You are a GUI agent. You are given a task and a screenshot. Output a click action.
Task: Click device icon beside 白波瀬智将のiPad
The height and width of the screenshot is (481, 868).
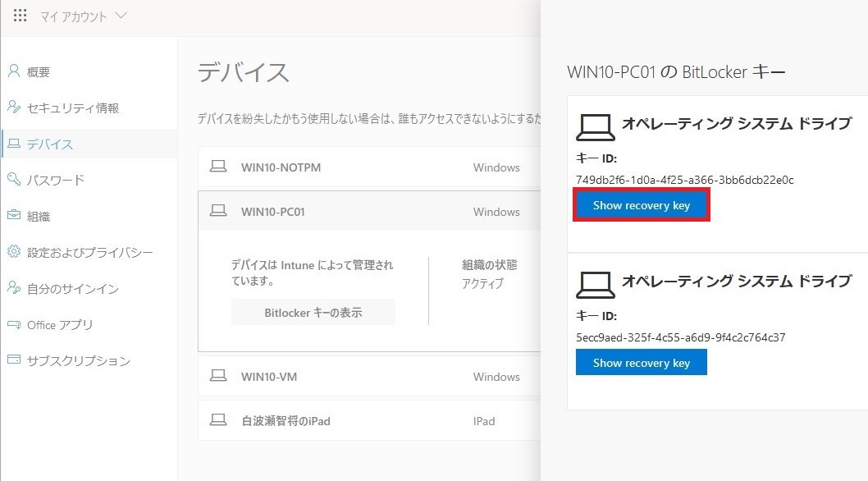(x=218, y=420)
